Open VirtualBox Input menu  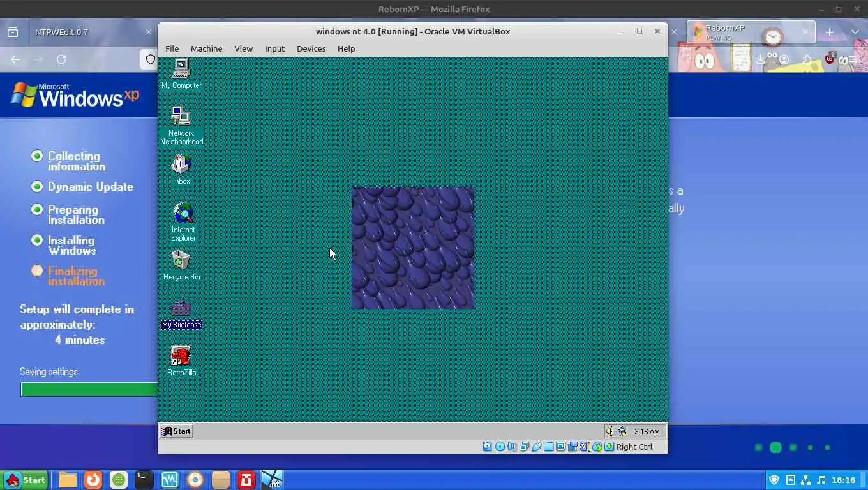coord(274,48)
